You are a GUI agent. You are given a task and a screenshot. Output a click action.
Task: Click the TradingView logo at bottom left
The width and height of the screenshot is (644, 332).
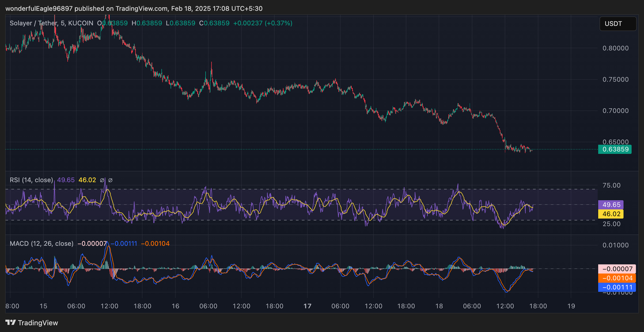[32, 322]
